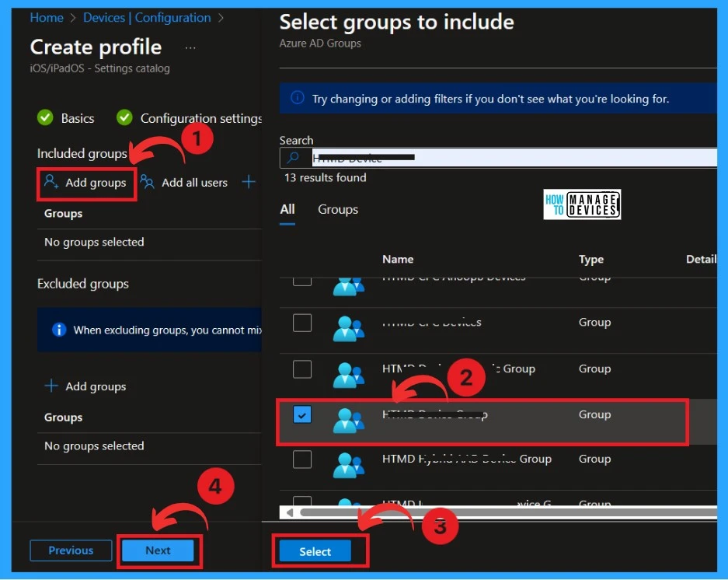
Task: Switch to the All tab
Action: click(287, 210)
